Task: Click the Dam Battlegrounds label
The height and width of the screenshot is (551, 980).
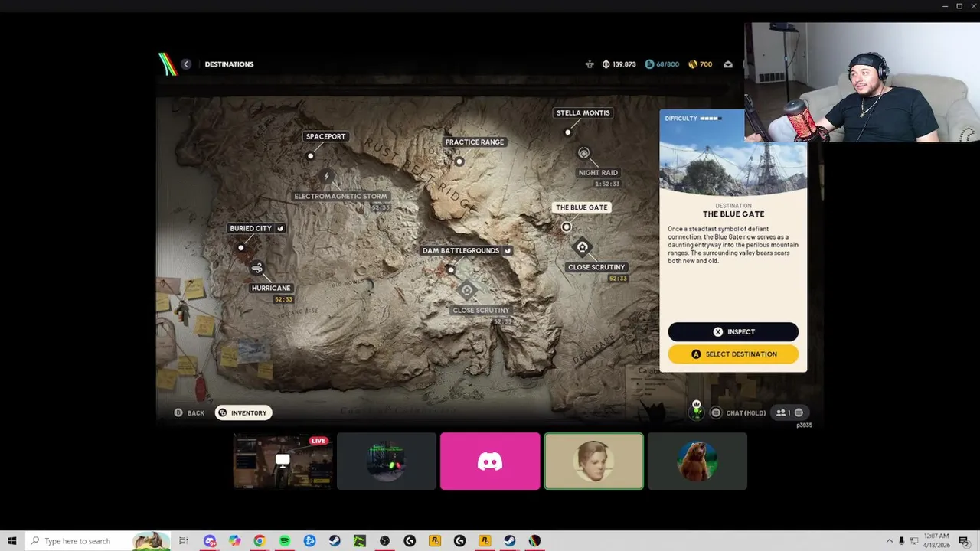Action: (x=466, y=250)
